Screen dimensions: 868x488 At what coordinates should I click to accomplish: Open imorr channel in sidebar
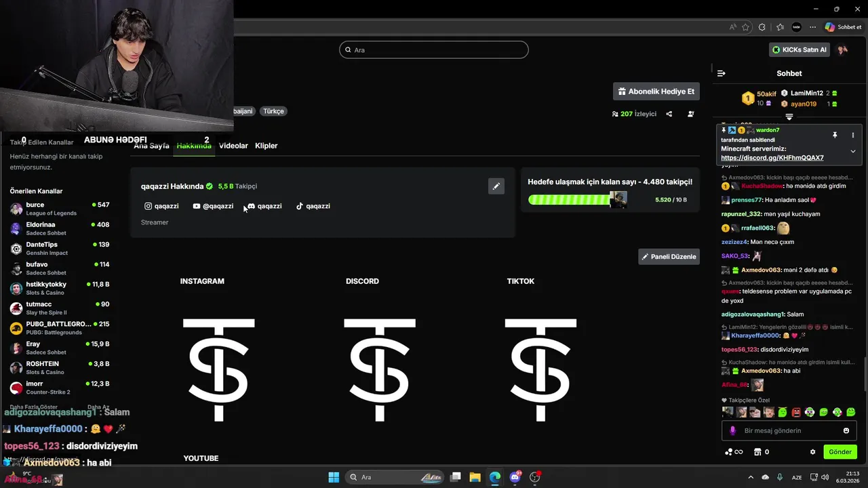pyautogui.click(x=60, y=388)
